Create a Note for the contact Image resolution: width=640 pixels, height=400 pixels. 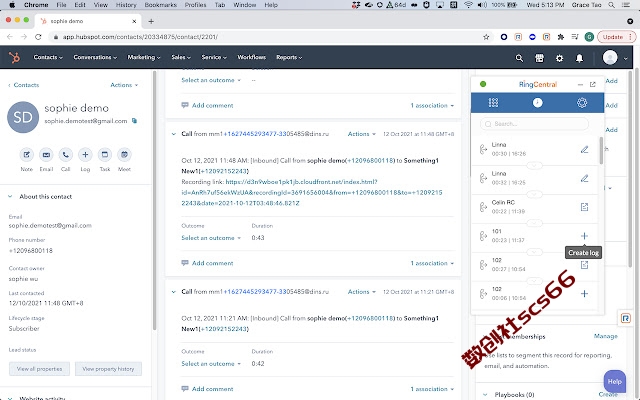[x=27, y=155]
